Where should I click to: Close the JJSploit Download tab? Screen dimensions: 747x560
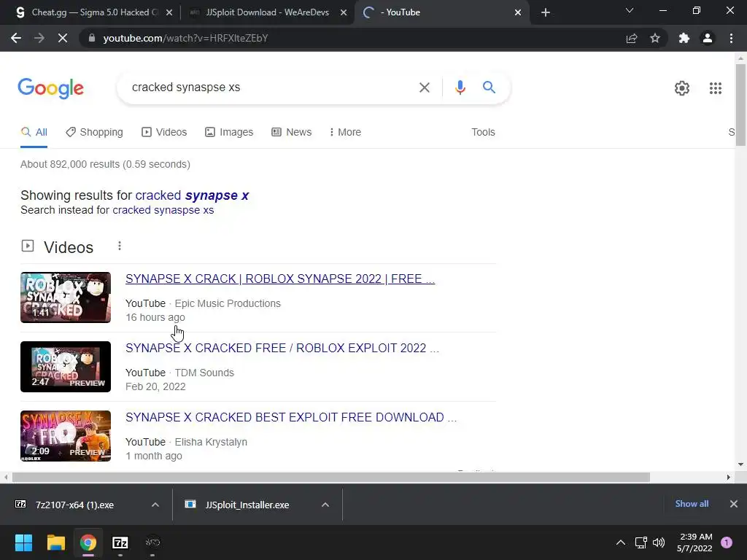[344, 12]
